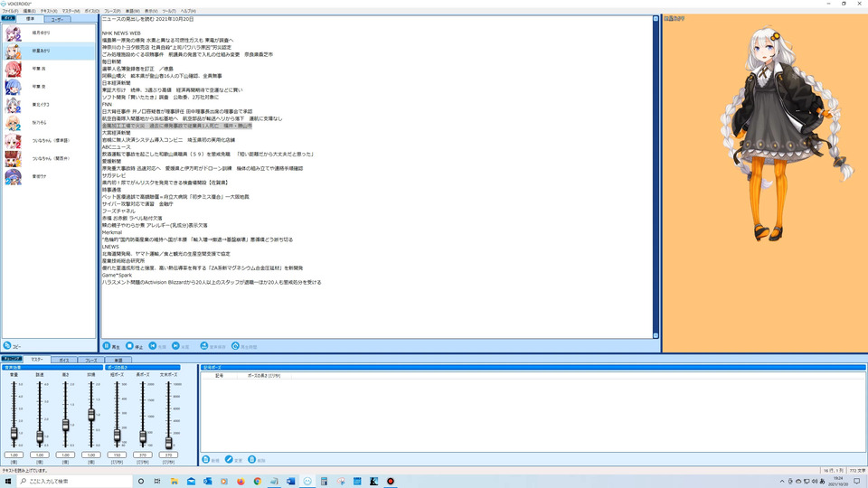Click the 'ABCニュース' line in editor

[x=117, y=147]
